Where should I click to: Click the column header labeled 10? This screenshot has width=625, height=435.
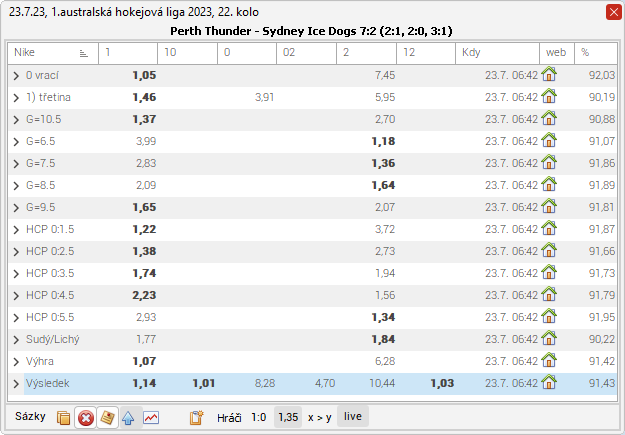187,53
